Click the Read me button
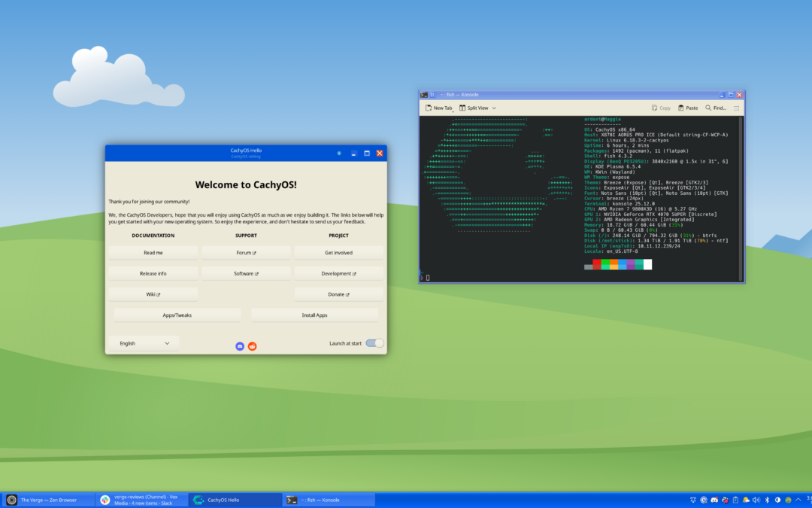Viewport: 812px width, 508px height. [153, 251]
